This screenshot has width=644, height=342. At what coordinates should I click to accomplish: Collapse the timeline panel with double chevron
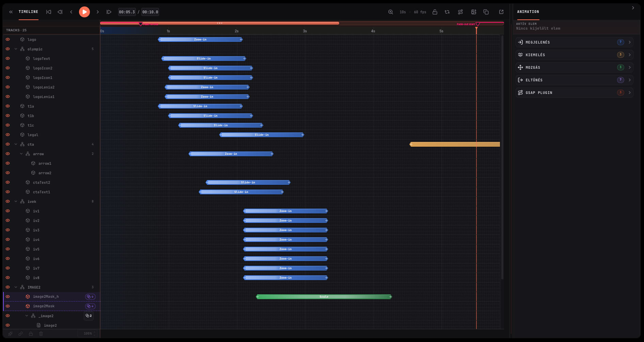point(11,12)
